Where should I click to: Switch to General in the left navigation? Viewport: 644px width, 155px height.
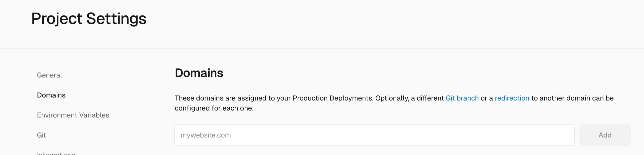(49, 75)
